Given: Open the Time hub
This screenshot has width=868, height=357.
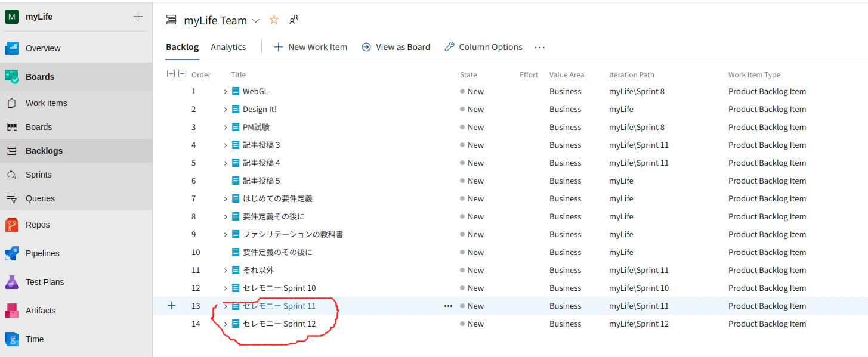Looking at the screenshot, I should click(x=35, y=339).
